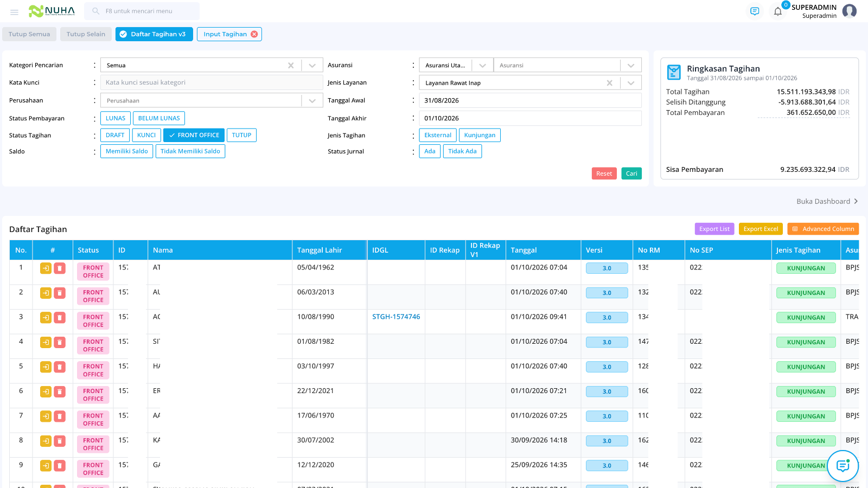Image resolution: width=868 pixels, height=488 pixels.
Task: Toggle the DRAFT status filter
Action: tap(115, 136)
